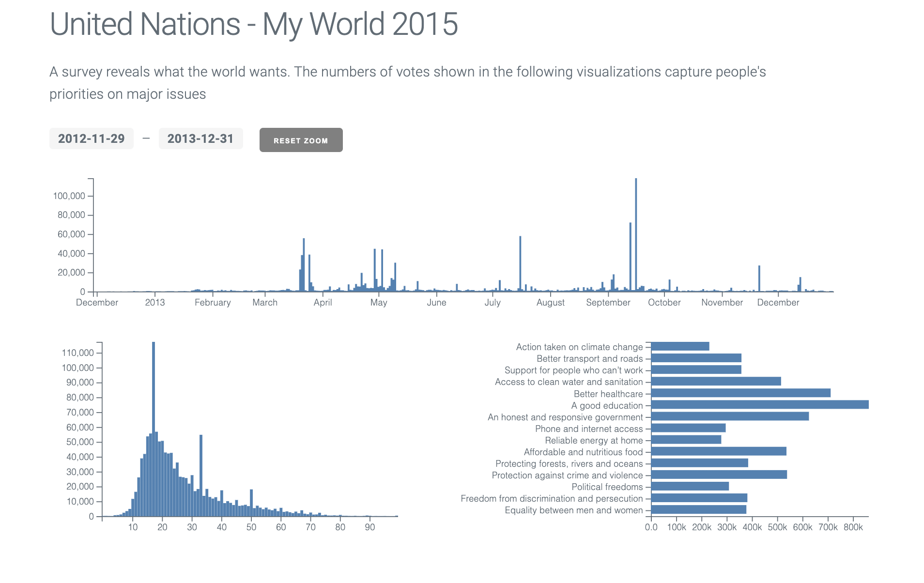Select the end date 2013-12-31 field
924x583 pixels.
(200, 138)
